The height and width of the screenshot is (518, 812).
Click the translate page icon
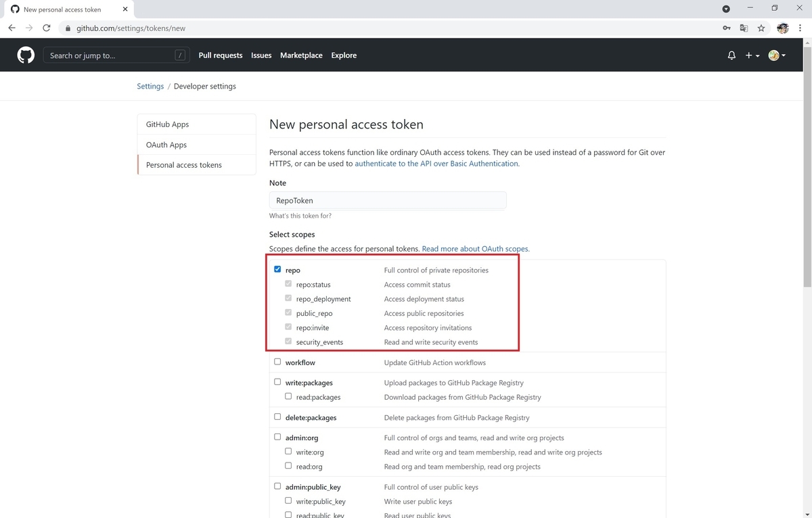point(744,28)
